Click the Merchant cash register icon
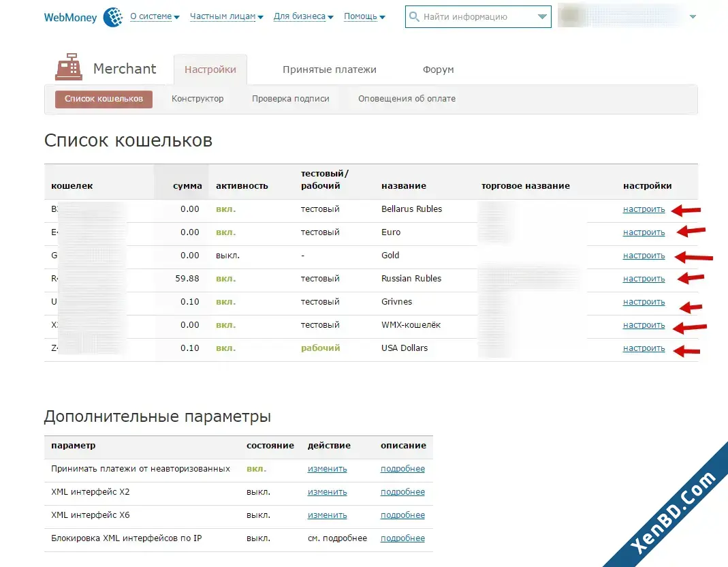 coord(69,67)
